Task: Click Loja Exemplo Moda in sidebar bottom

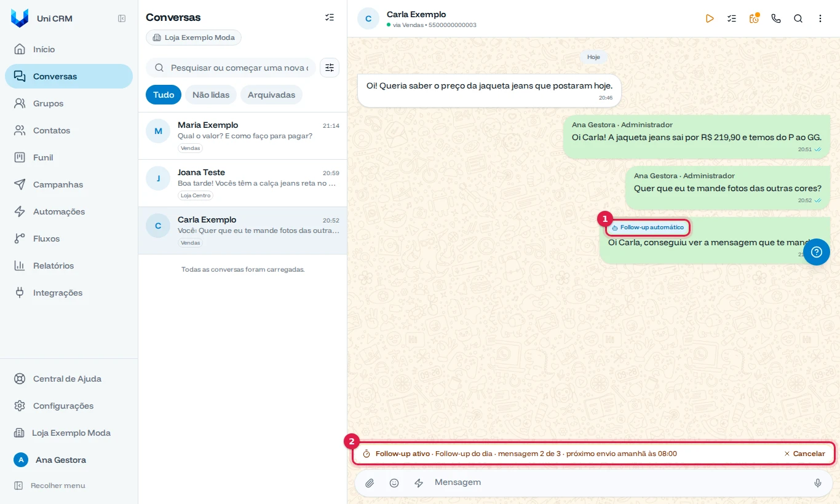Action: 69,433
